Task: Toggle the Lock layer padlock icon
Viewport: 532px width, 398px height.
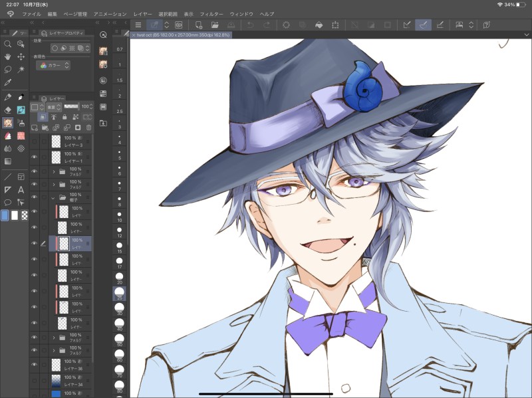Action: pos(65,117)
